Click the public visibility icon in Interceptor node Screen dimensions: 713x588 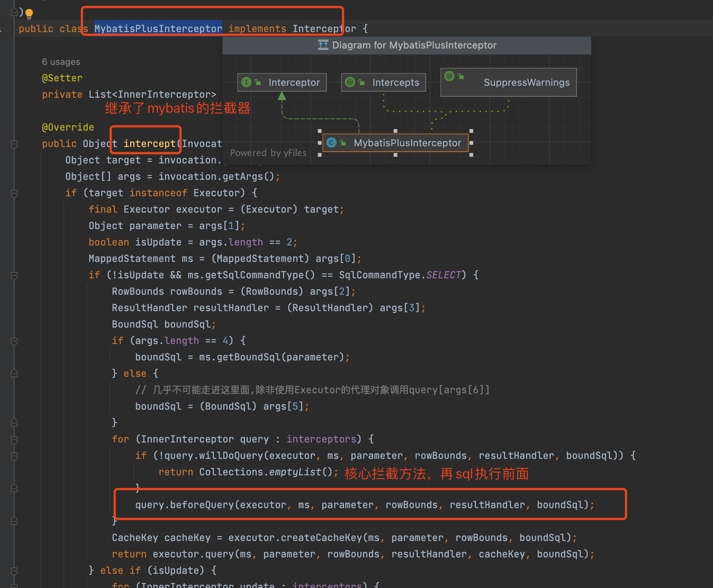click(x=258, y=82)
